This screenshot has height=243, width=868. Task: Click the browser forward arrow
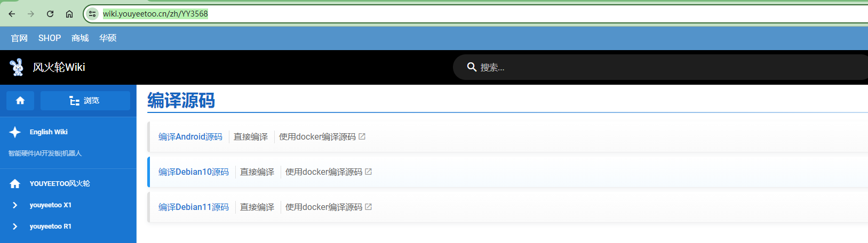pyautogui.click(x=31, y=14)
